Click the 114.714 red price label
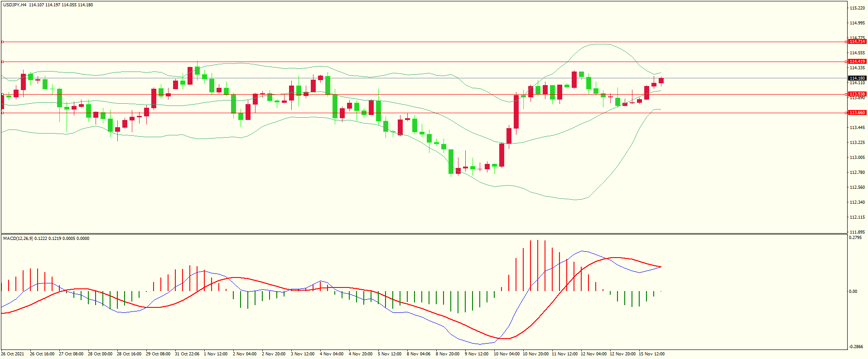The image size is (868, 359). (x=857, y=42)
